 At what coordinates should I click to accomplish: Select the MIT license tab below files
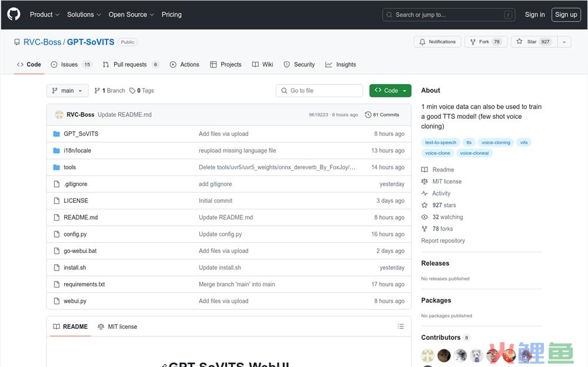[x=118, y=326]
